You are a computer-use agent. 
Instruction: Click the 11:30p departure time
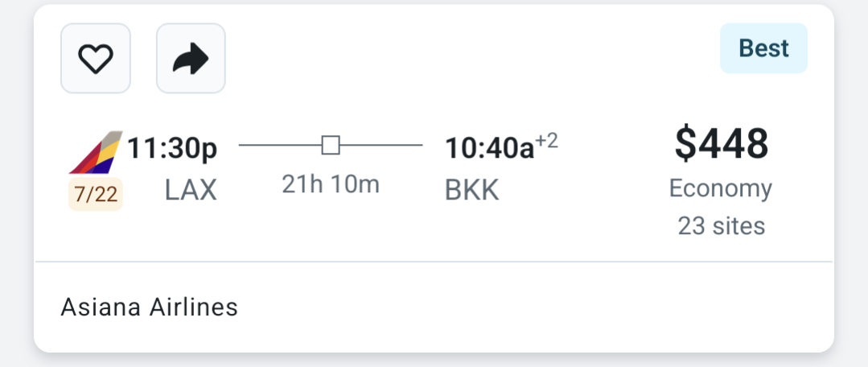pyautogui.click(x=172, y=148)
